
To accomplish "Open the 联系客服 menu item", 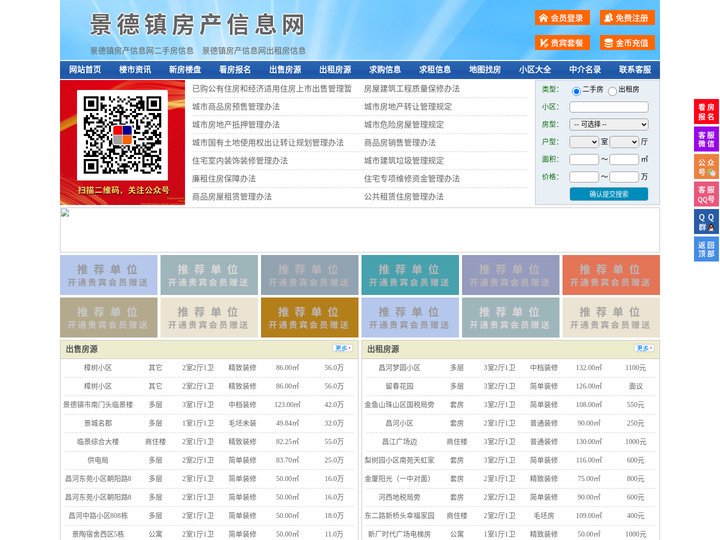I will (635, 70).
